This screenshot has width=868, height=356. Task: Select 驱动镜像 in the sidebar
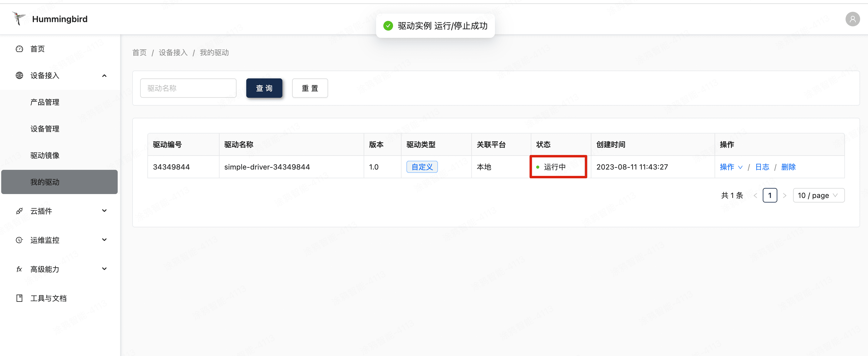tap(45, 155)
